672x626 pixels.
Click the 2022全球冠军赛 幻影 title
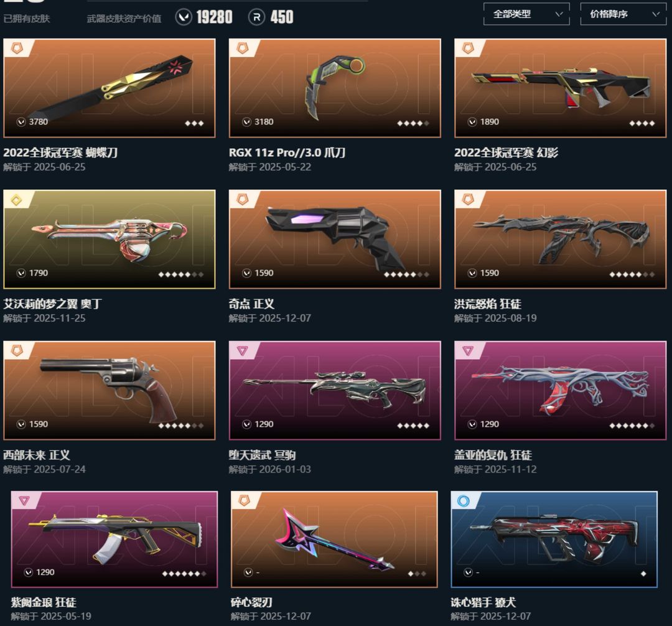pyautogui.click(x=506, y=152)
